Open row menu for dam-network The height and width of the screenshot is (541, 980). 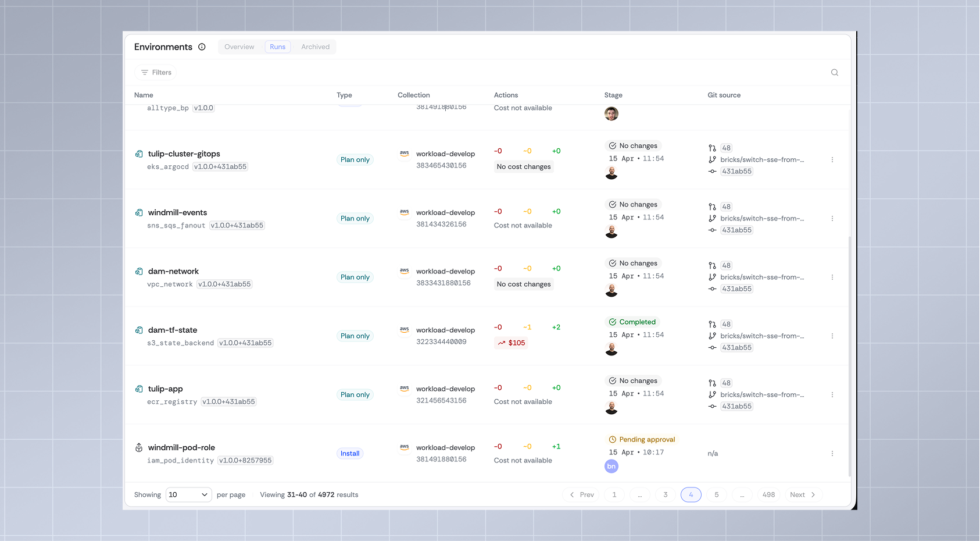[x=832, y=277]
